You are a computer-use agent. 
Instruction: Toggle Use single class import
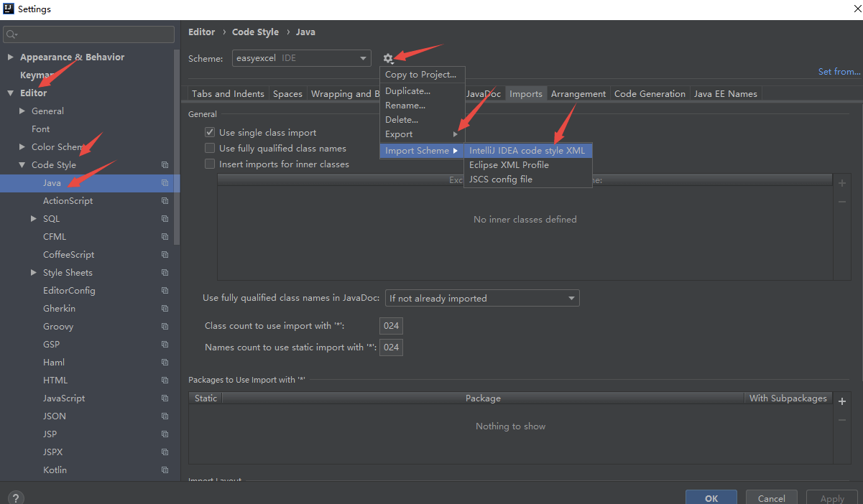click(x=210, y=132)
